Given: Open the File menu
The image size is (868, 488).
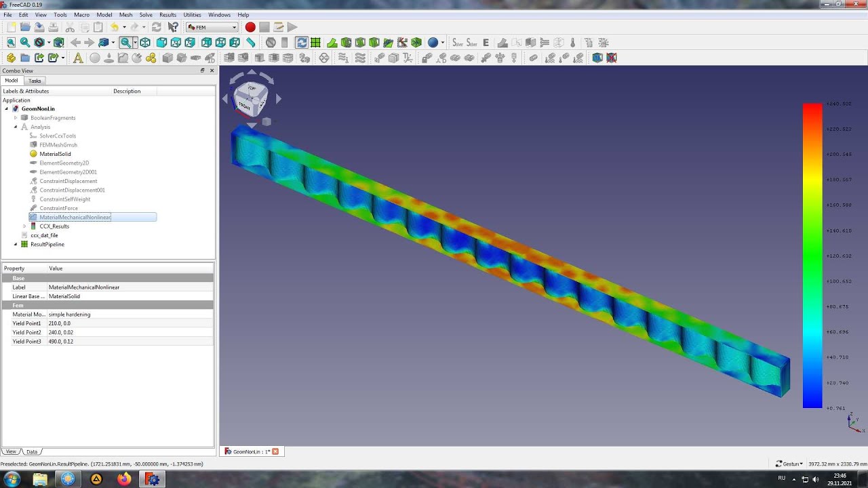Looking at the screenshot, I should coord(7,14).
